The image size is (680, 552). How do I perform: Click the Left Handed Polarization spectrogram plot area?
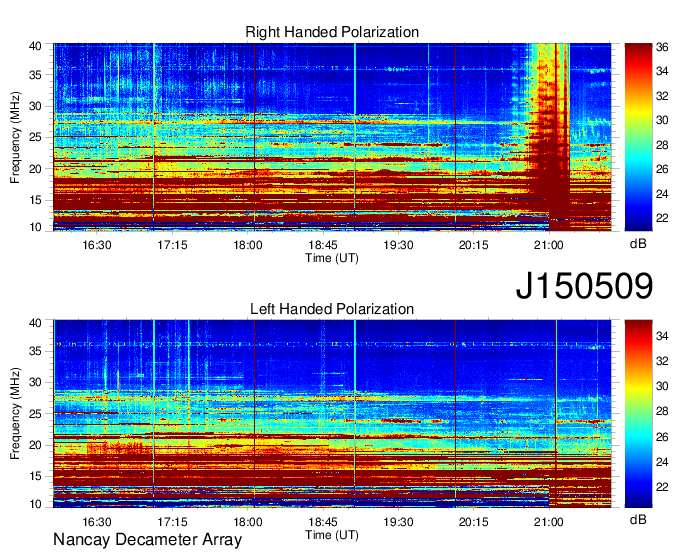pos(332,414)
